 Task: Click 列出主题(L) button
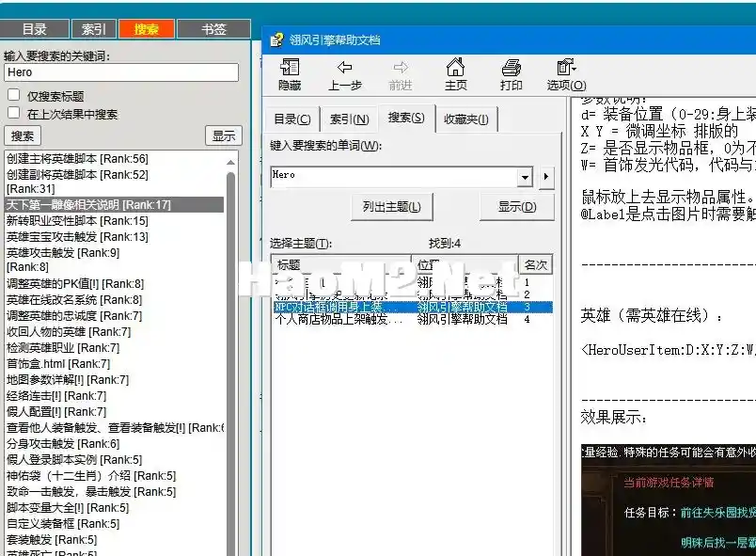[391, 207]
